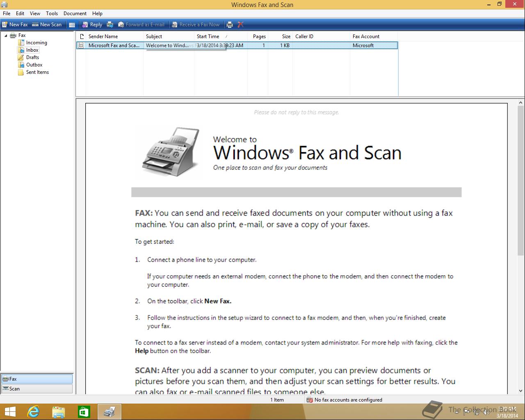Select the Sent Items folder

coord(37,72)
